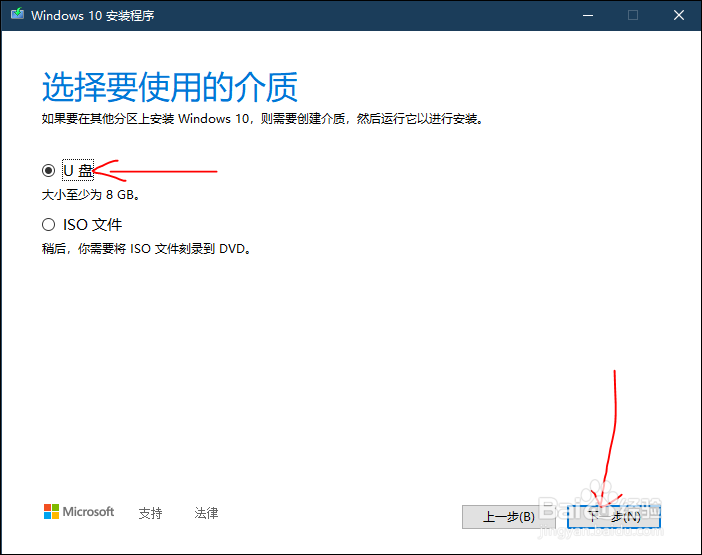The image size is (702, 555).
Task: Select the U 盘 radio button
Action: pos(48,171)
